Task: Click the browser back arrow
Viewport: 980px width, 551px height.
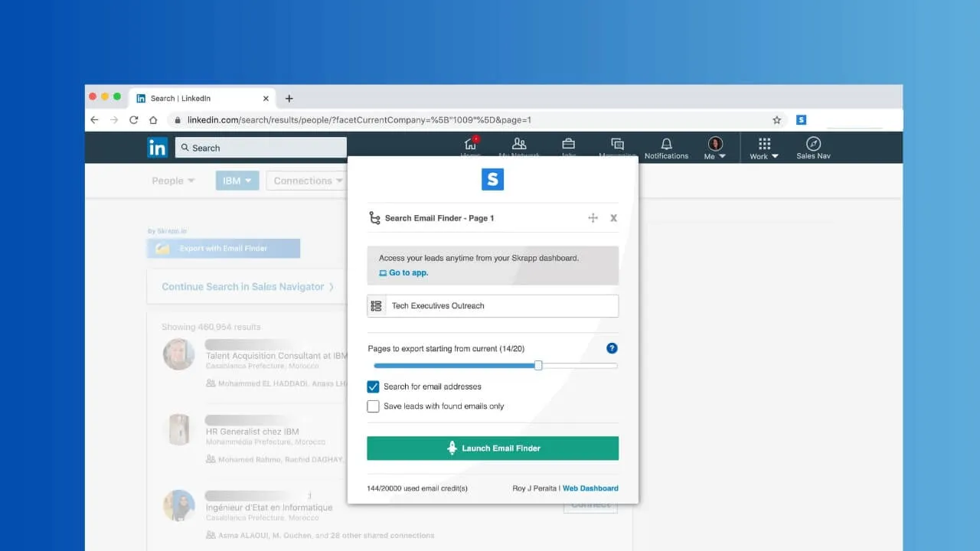Action: click(94, 120)
